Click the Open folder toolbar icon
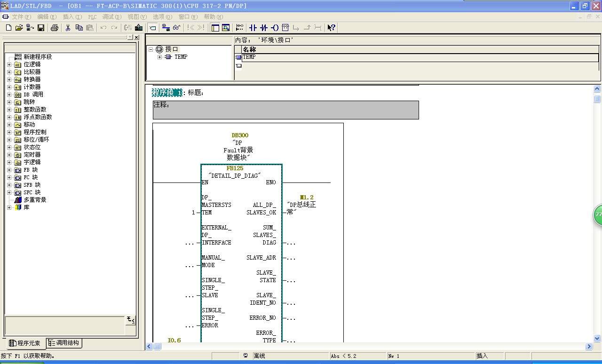The image size is (602, 364). [x=19, y=28]
